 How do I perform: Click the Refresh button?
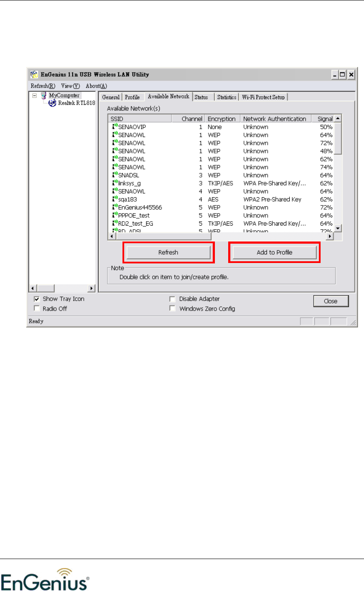(x=168, y=253)
